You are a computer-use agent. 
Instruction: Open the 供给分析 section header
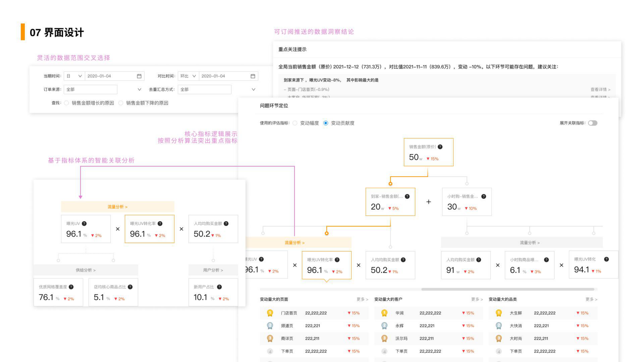click(85, 270)
